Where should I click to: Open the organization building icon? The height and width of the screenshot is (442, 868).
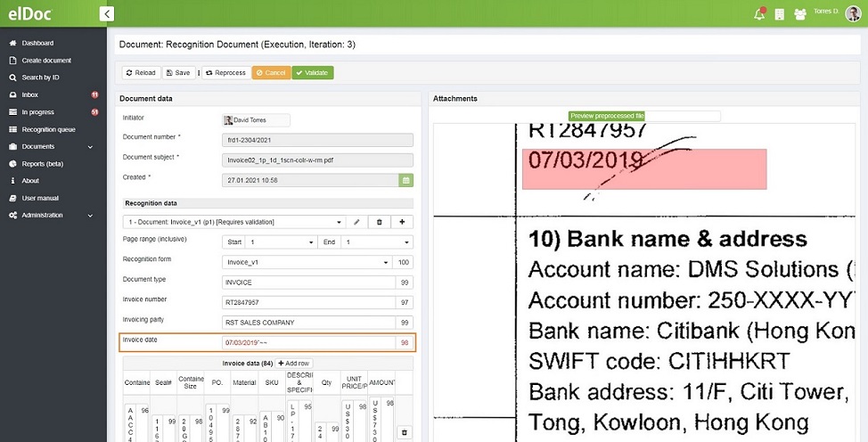(780, 15)
